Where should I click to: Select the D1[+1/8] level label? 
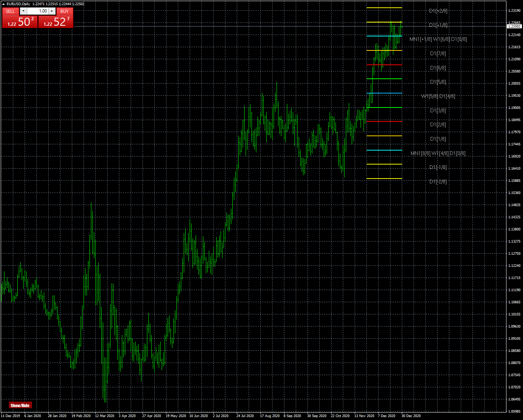pyautogui.click(x=438, y=25)
